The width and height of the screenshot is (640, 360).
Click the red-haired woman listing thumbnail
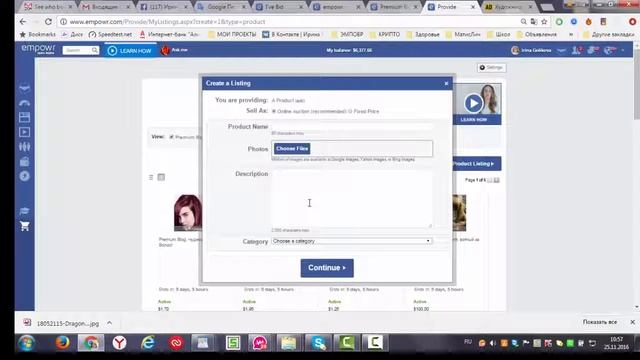coord(188,213)
